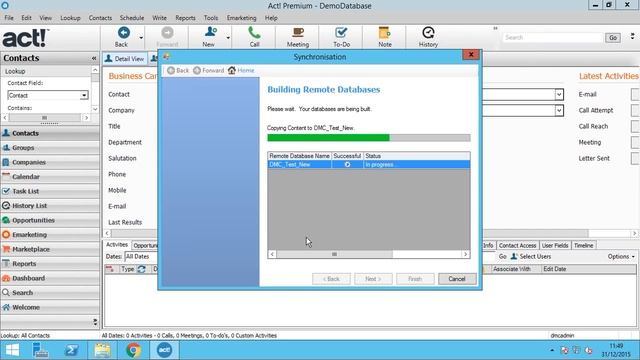
Task: Click the New contact toolbar icon
Action: click(x=211, y=33)
